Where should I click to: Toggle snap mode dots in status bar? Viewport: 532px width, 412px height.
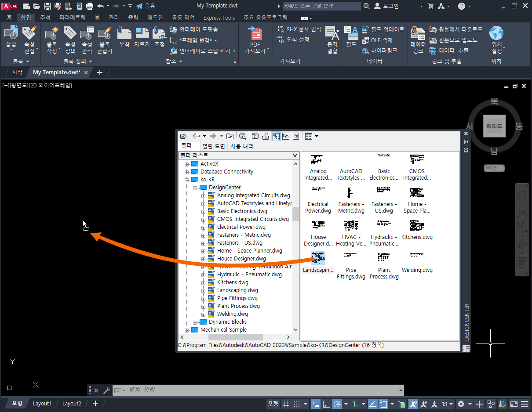[297, 404]
